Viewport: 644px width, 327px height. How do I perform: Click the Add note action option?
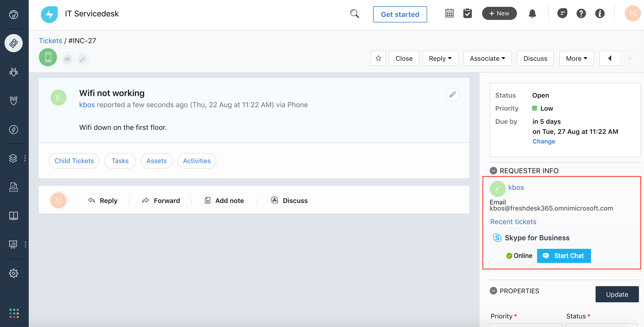[229, 200]
